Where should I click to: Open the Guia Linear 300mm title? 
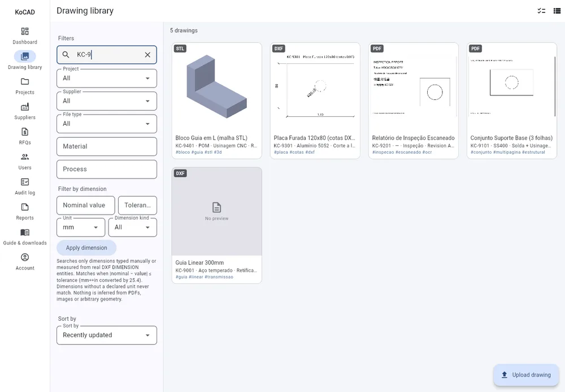pyautogui.click(x=199, y=263)
